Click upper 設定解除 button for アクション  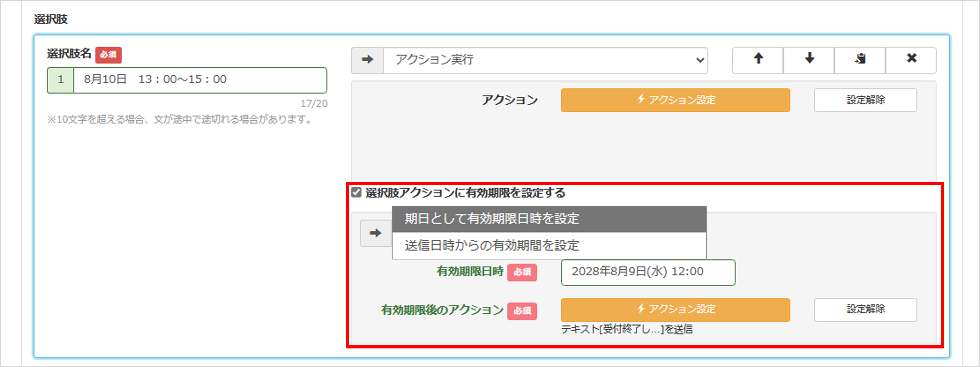pos(866,100)
